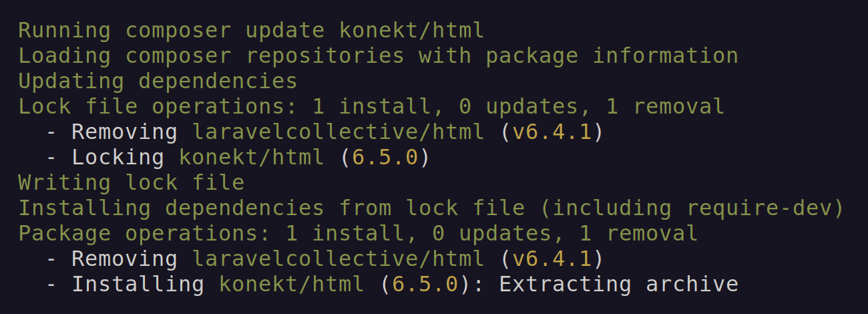Click the "Package operations" summary line
868x314 pixels.
(357, 234)
